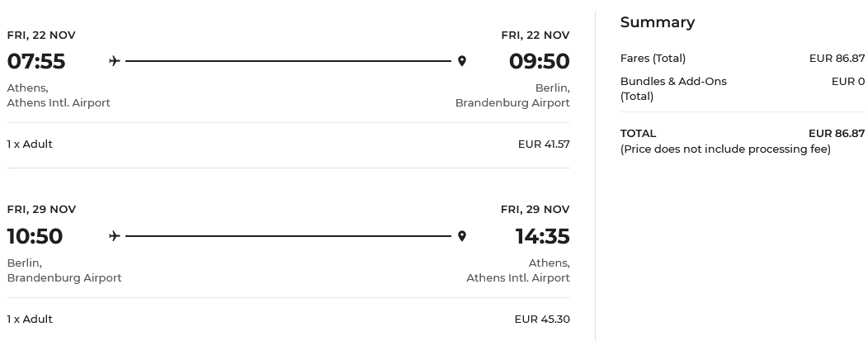
Task: Click outbound FRI, 22 NOV departure date
Action: (41, 35)
